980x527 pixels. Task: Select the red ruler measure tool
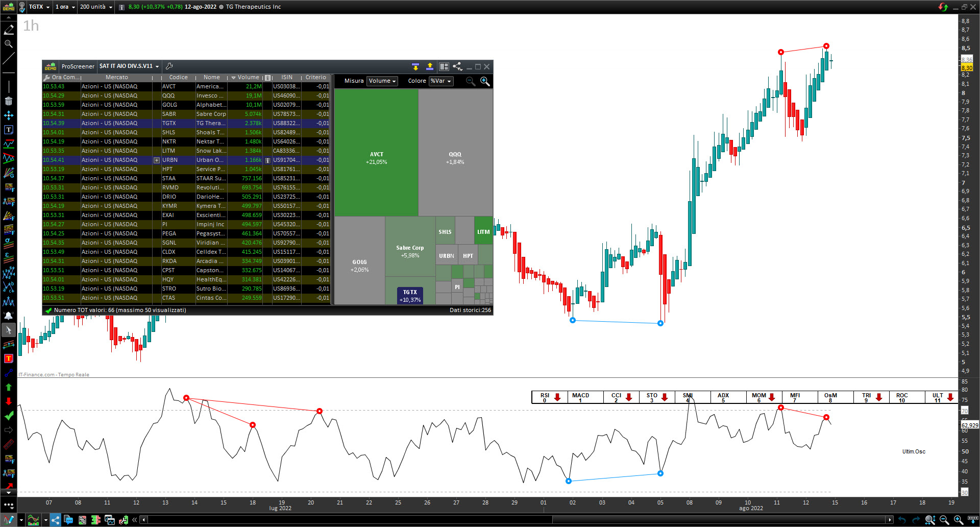coord(9,444)
